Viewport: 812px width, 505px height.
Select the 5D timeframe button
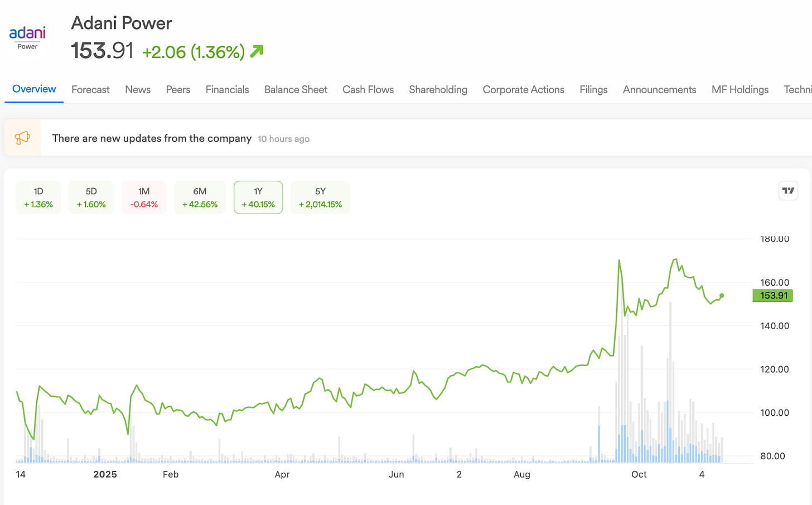(x=91, y=198)
